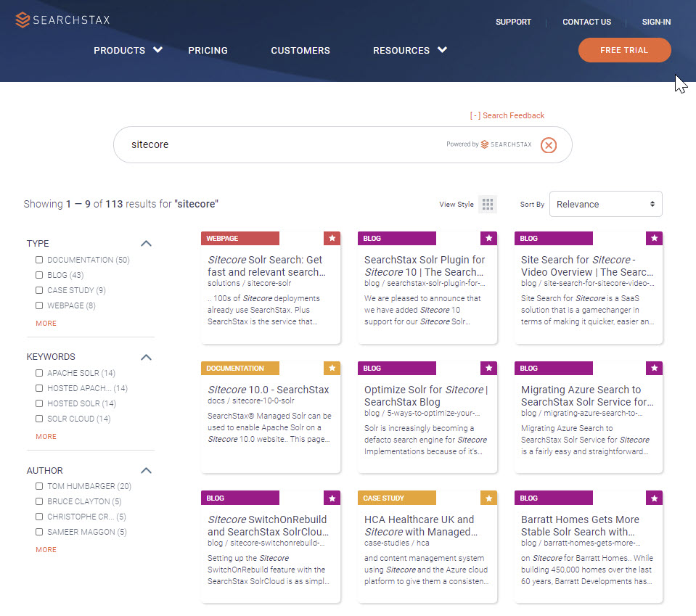Open the Search Feedback link
Viewport: 696px width, 616px height.
click(507, 115)
